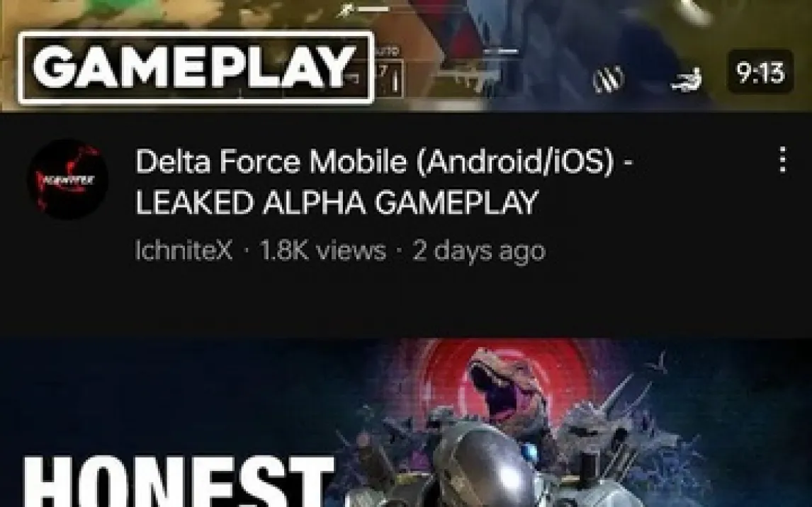Image resolution: width=812 pixels, height=507 pixels.
Task: Open the HONEST video thumbnail
Action: tap(406, 423)
